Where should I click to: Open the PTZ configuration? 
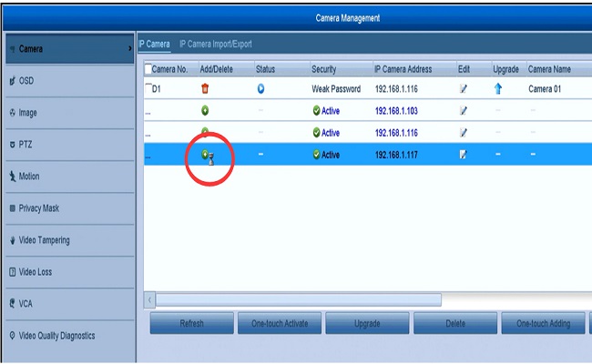coord(70,145)
